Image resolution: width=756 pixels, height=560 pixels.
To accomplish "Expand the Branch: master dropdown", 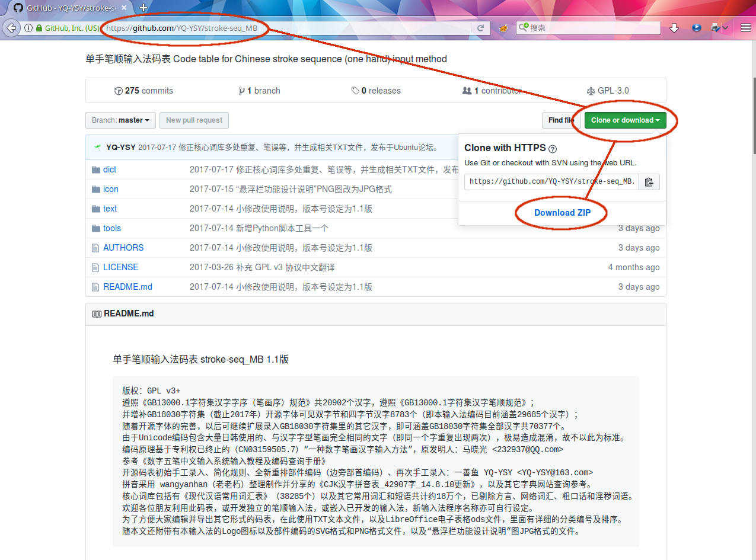I will (x=121, y=120).
